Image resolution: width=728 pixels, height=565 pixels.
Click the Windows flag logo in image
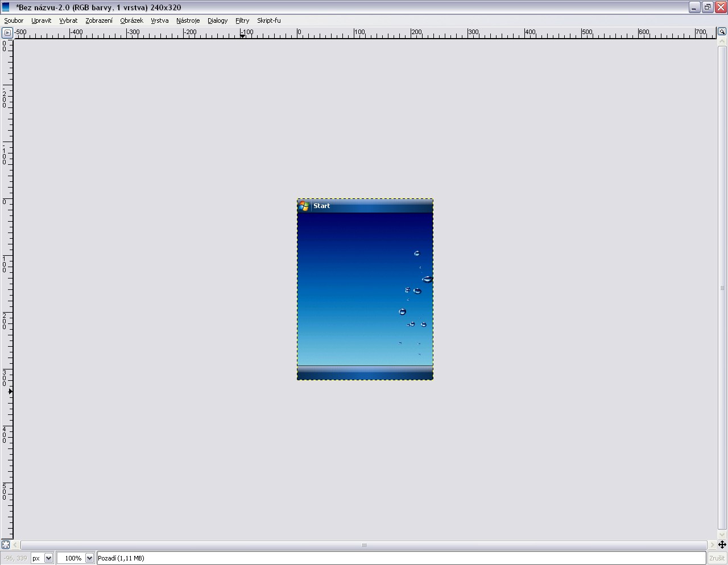304,206
